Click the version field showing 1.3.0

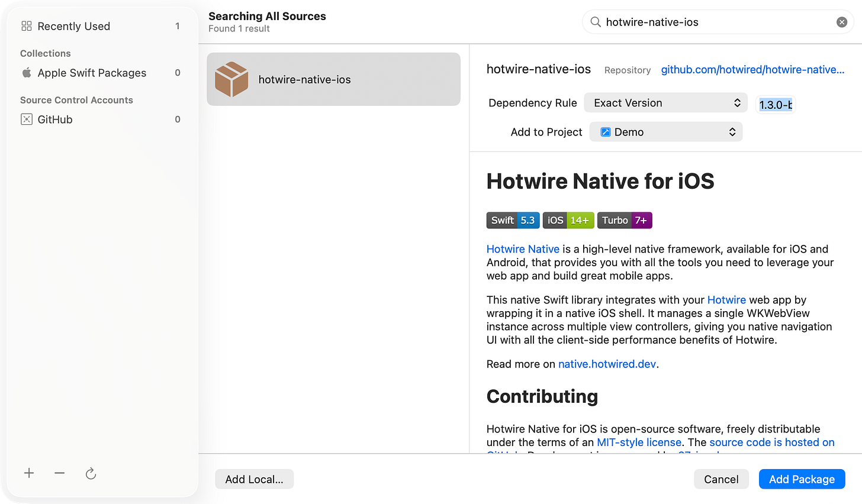pyautogui.click(x=776, y=105)
